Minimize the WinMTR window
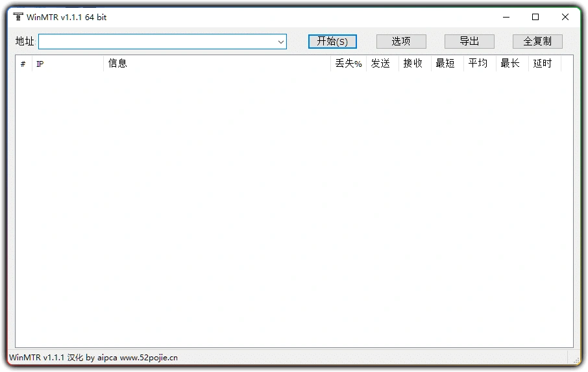This screenshot has height=372, width=588. 506,17
